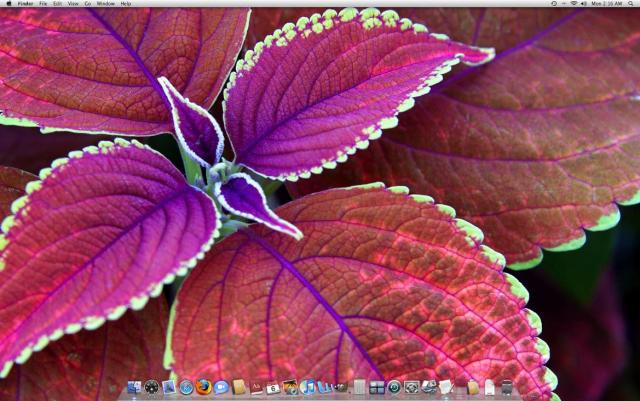Launch Mail stamp icon in Dock
Viewport: 640px width, 401px height.
[169, 387]
